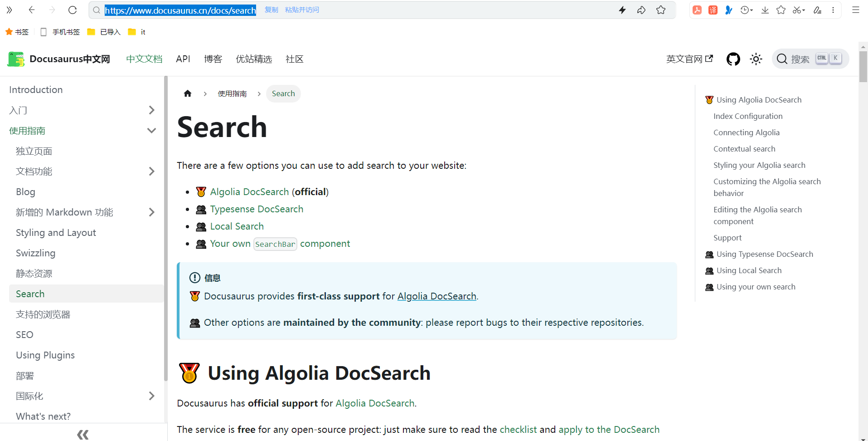The width and height of the screenshot is (868, 441).
Task: Toggle light/dark mode with the sun icon
Action: [x=756, y=59]
